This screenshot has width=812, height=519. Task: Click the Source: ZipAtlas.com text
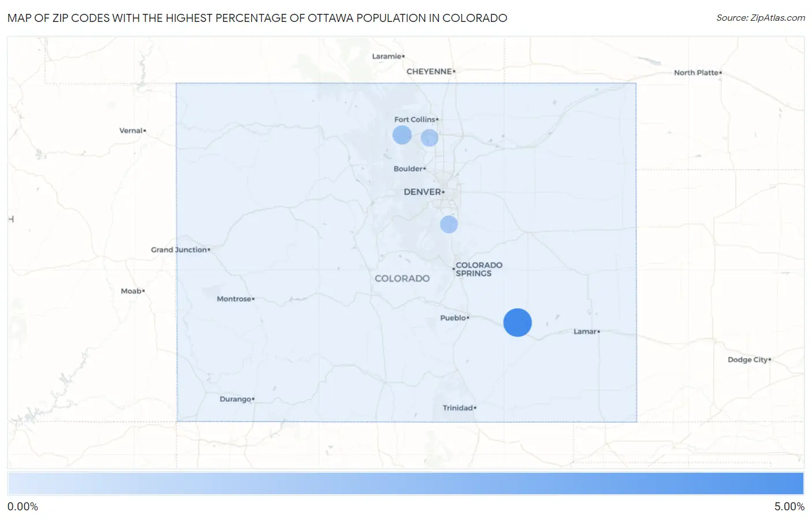761,18
